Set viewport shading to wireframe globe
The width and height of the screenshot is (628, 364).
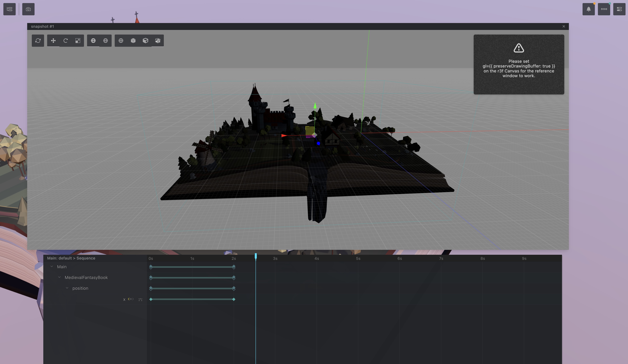coord(121,41)
